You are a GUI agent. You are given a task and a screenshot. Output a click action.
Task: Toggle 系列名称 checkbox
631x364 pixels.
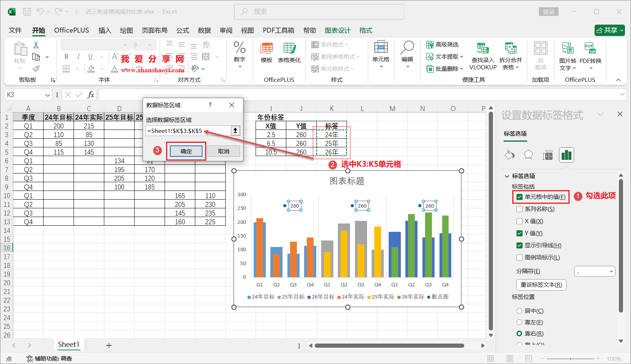520,209
